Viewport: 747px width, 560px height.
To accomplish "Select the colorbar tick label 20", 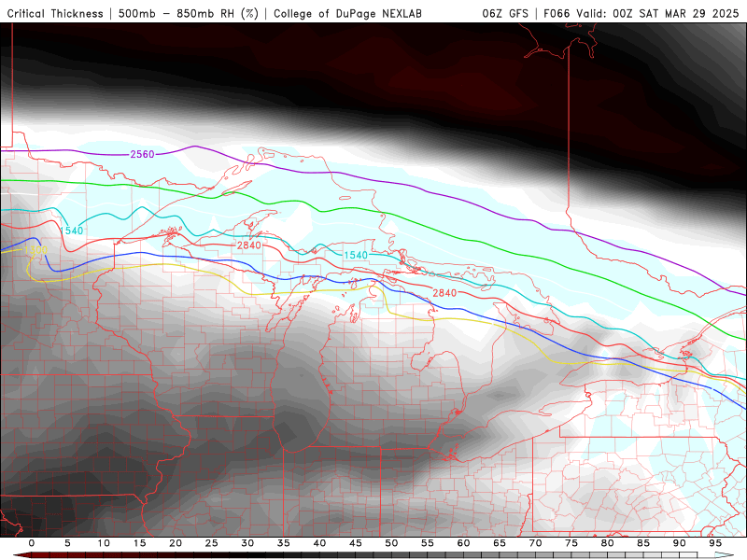I will tap(176, 543).
